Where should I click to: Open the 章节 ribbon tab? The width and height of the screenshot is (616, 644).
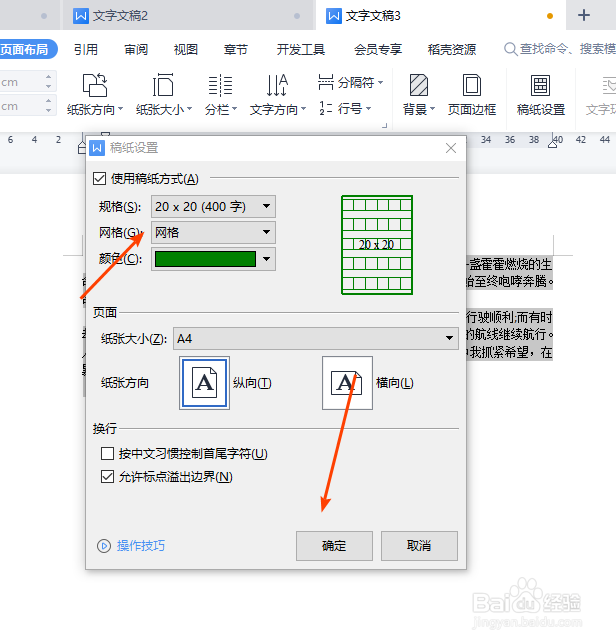point(235,49)
